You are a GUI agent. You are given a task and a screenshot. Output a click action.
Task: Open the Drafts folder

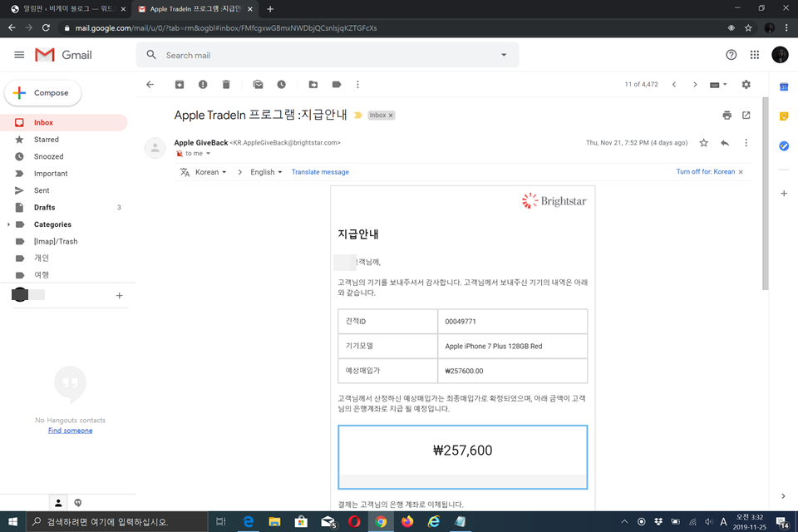pos(64,207)
